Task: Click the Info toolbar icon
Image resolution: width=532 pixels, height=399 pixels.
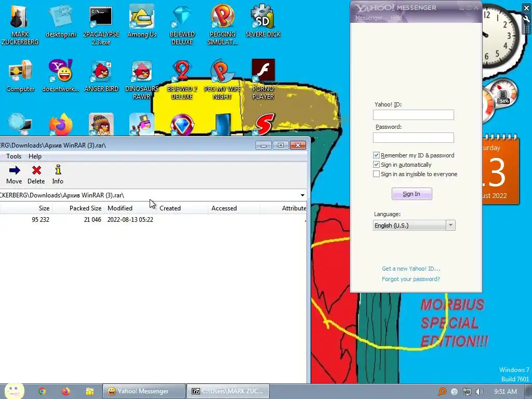Action: [x=58, y=175]
